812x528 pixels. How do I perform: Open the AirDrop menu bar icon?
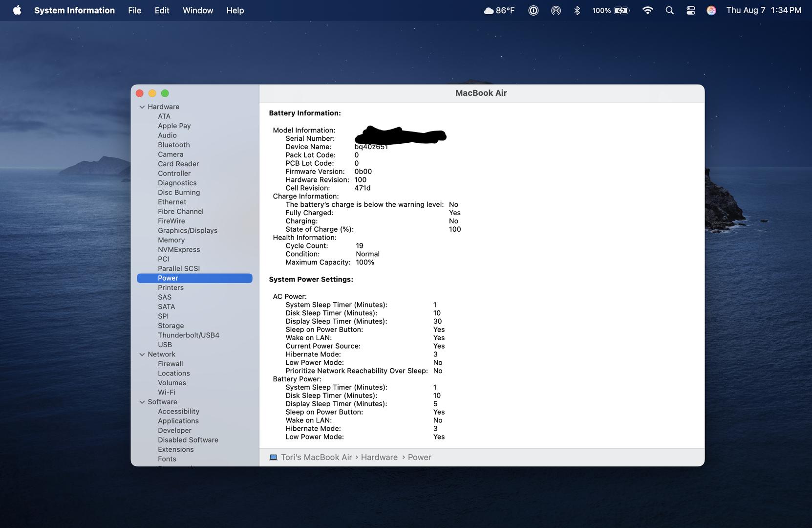(x=556, y=10)
